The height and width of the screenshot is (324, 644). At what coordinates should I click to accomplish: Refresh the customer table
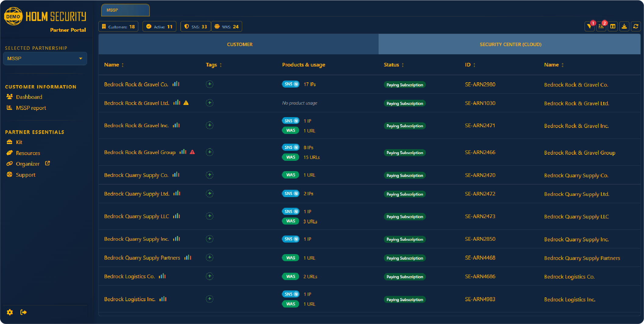click(636, 27)
